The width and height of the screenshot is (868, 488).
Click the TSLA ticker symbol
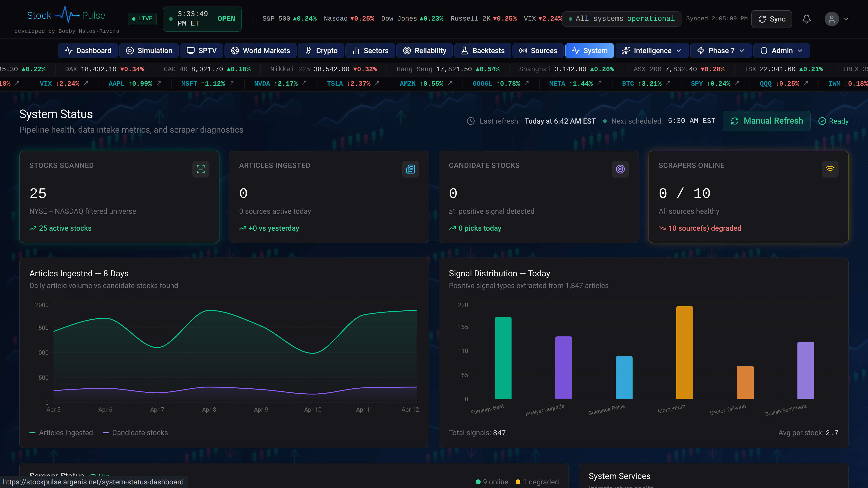[x=335, y=84]
